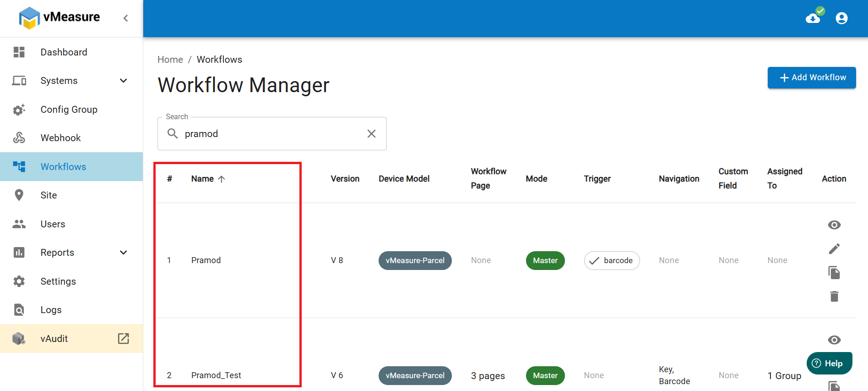Click the Mode column header
The width and height of the screenshot is (868, 391).
537,179
